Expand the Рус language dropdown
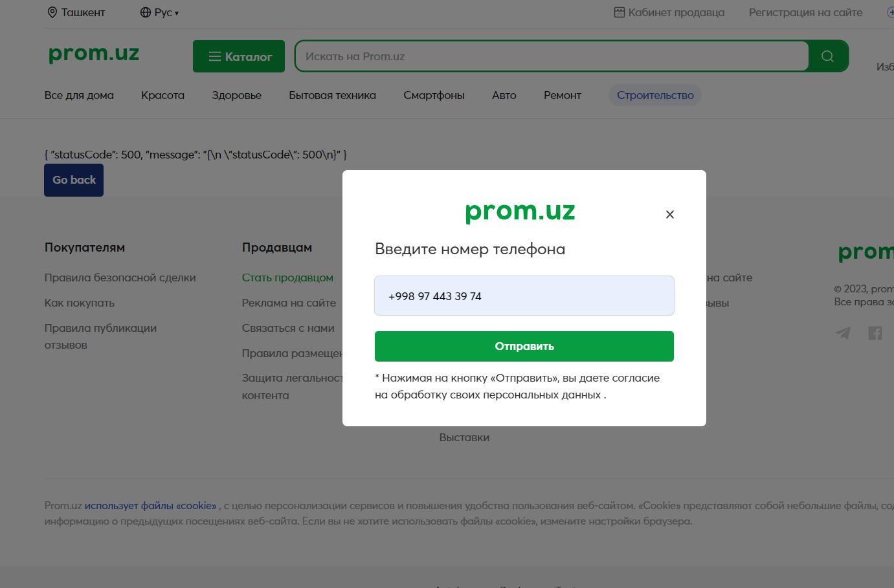894x588 pixels. tap(166, 12)
